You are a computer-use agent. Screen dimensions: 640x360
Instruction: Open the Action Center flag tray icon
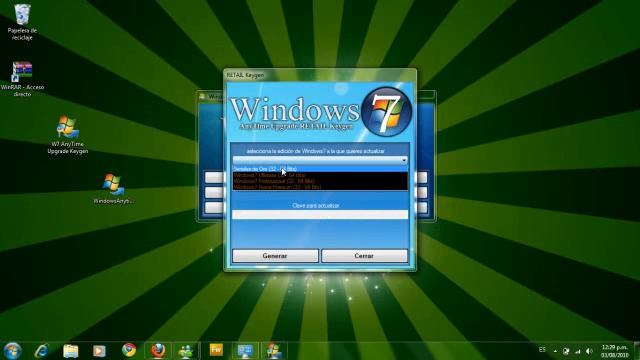point(566,351)
